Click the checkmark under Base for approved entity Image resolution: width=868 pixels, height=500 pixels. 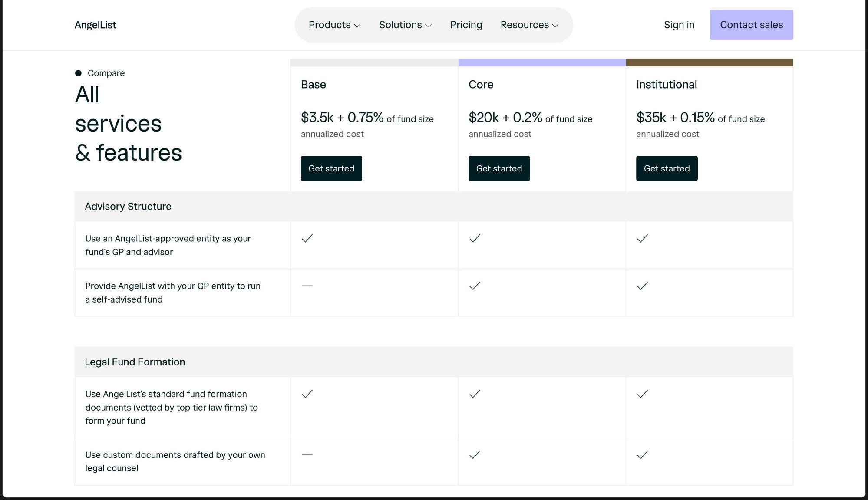pos(307,238)
